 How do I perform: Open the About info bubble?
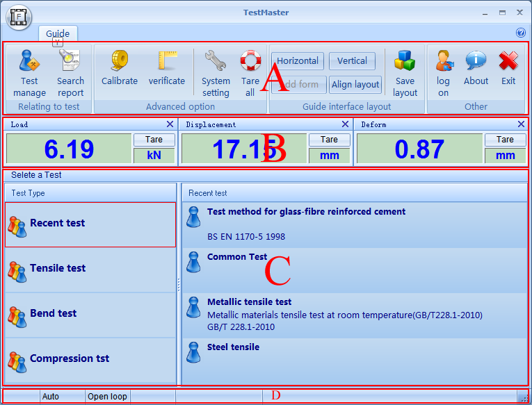click(x=476, y=68)
